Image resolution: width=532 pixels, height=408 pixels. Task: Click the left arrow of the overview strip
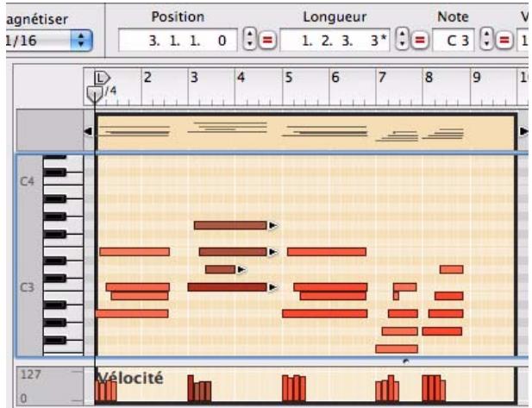[88, 131]
